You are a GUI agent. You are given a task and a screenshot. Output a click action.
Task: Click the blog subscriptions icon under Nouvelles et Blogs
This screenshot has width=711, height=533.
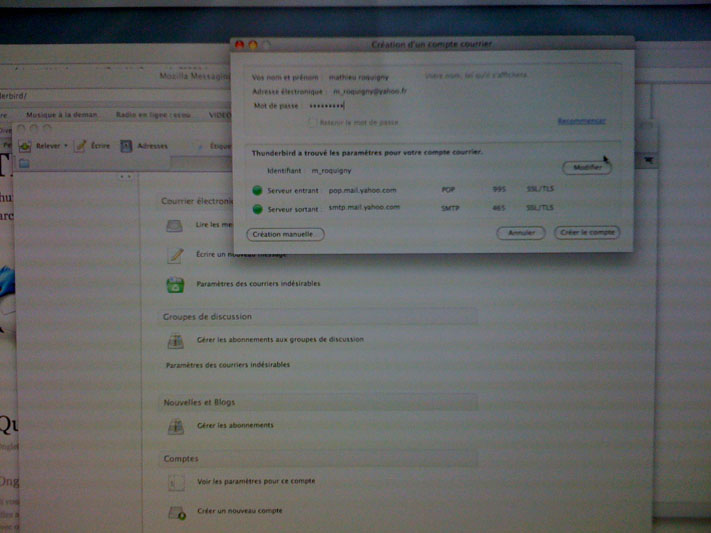[176, 427]
